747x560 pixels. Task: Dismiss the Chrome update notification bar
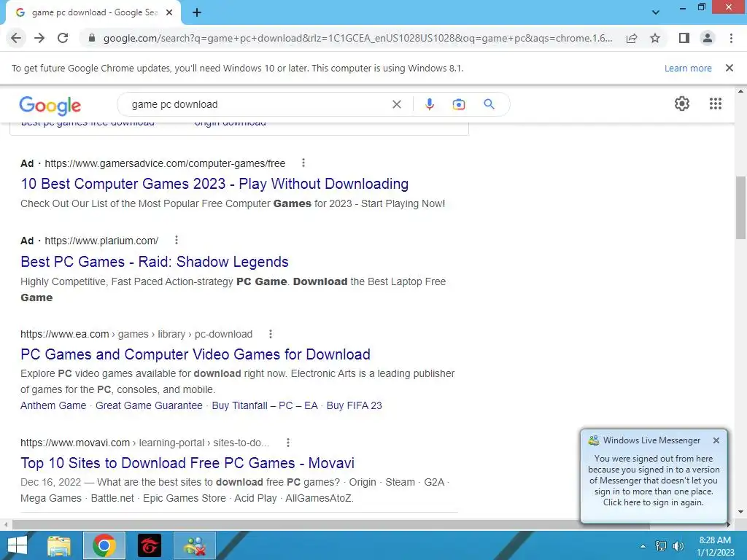729,68
